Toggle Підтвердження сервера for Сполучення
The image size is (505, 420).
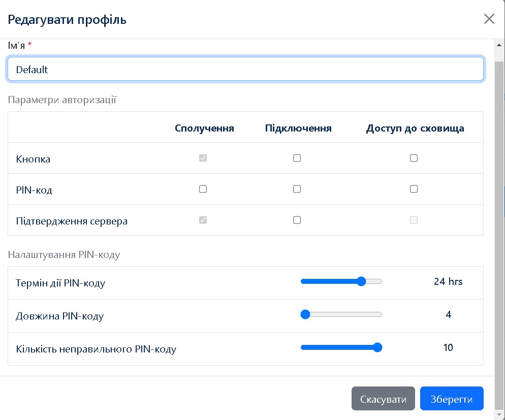203,220
